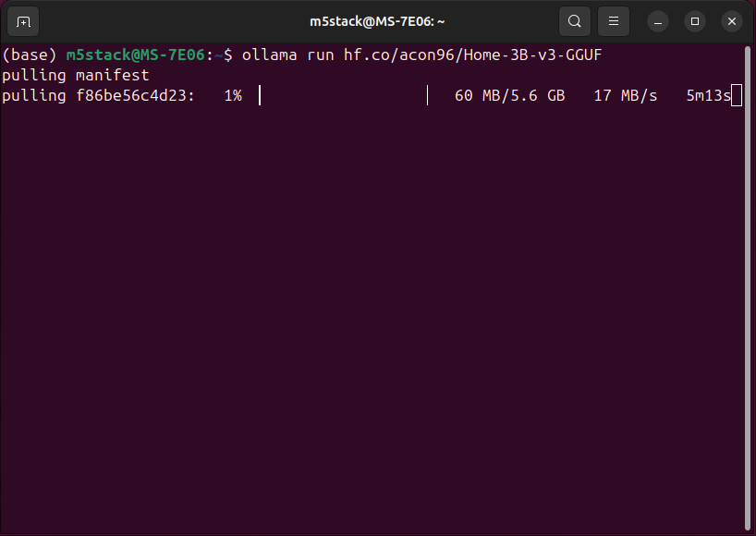Click the 1% progress percentage
The image size is (756, 536).
[233, 95]
